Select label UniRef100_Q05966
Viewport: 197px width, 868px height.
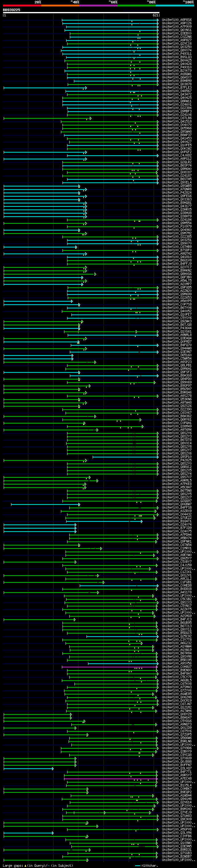(x=177, y=128)
